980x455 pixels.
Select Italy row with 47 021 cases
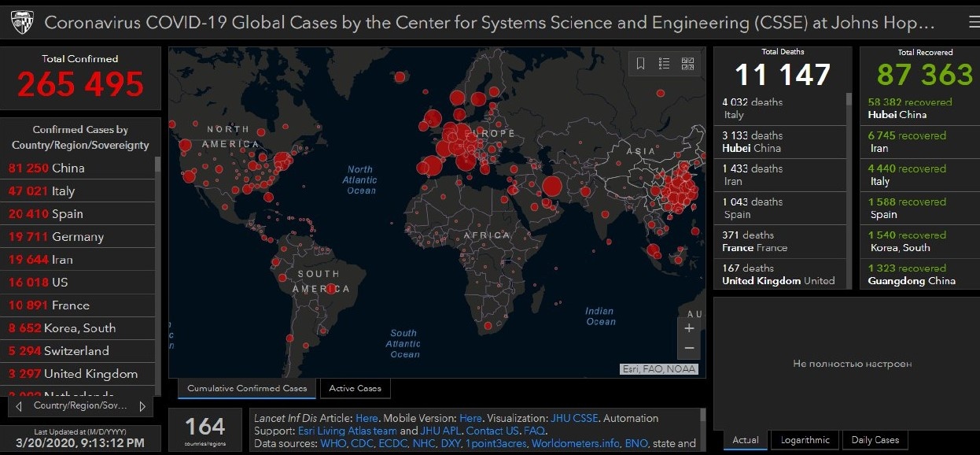tap(78, 191)
